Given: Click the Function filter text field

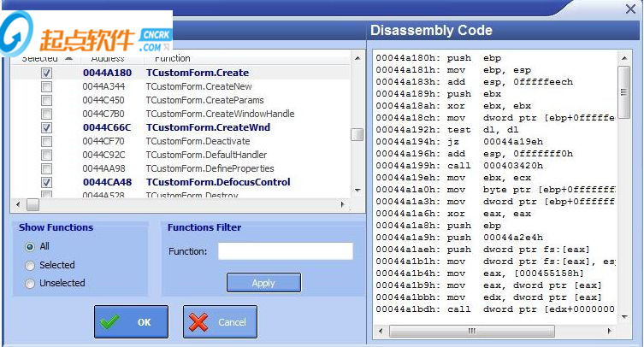Looking at the screenshot, I should pos(285,251).
